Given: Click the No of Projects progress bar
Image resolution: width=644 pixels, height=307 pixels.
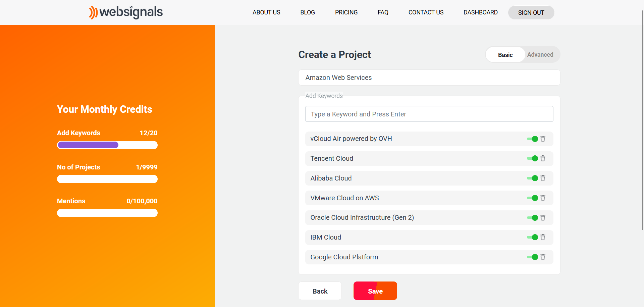Looking at the screenshot, I should point(107,179).
